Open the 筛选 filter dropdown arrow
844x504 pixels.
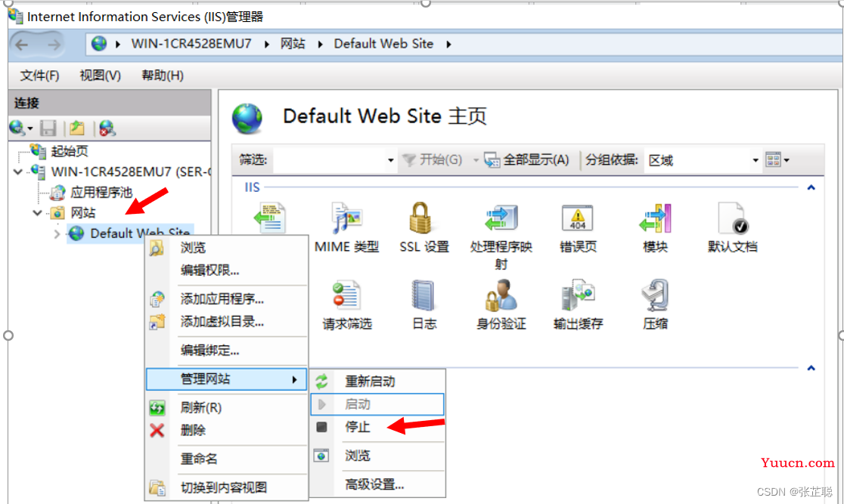pyautogui.click(x=391, y=160)
